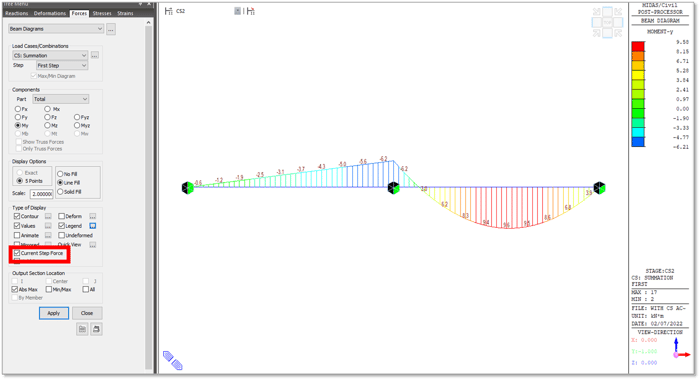
Task: Enable the Animate checkbox
Action: tap(17, 235)
